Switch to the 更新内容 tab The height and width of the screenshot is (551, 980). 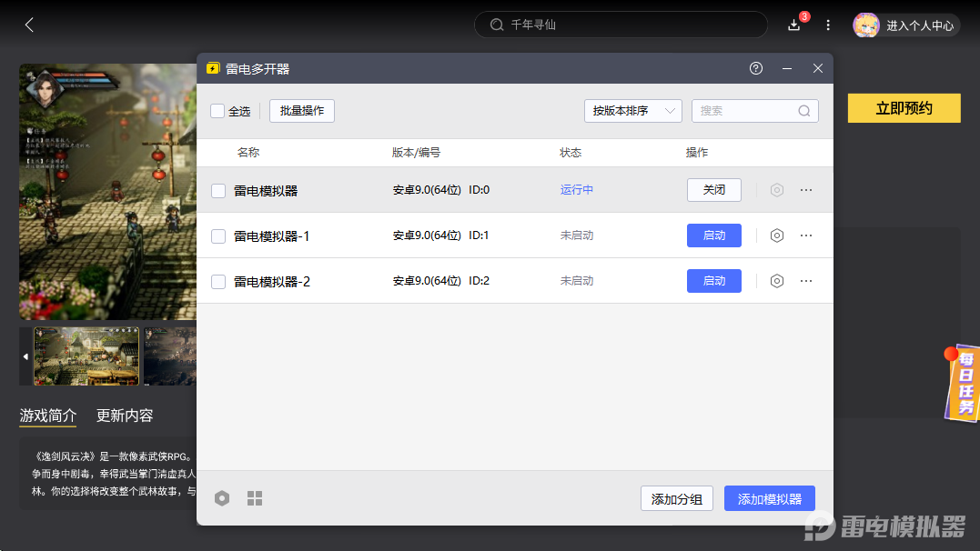point(125,416)
